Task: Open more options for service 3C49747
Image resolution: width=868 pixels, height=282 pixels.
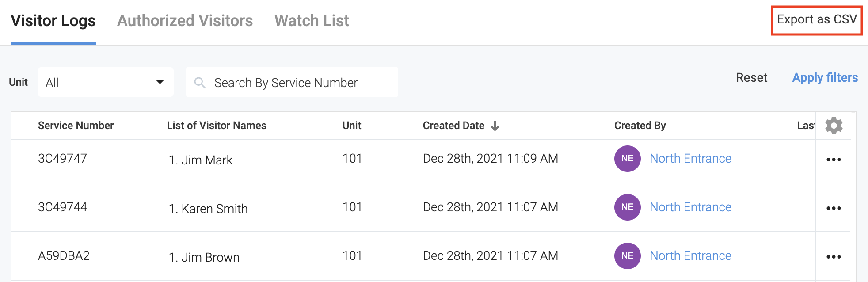Action: [x=834, y=160]
